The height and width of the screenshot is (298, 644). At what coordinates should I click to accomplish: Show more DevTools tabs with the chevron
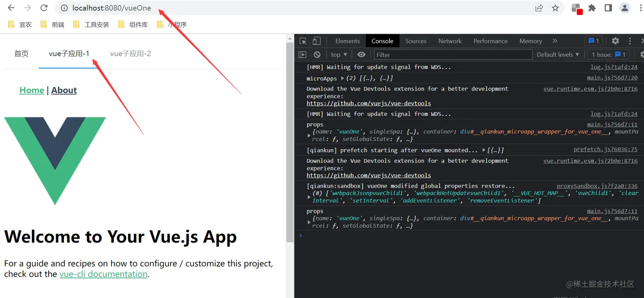(x=555, y=41)
